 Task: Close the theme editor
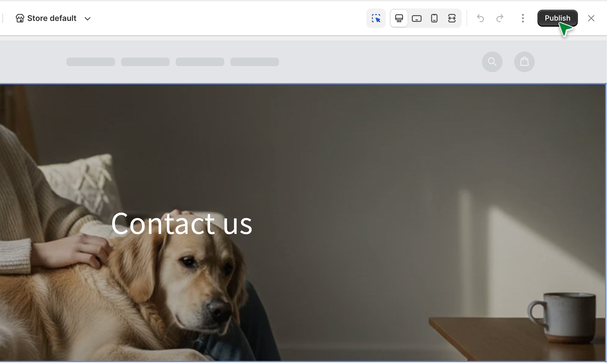(x=591, y=18)
